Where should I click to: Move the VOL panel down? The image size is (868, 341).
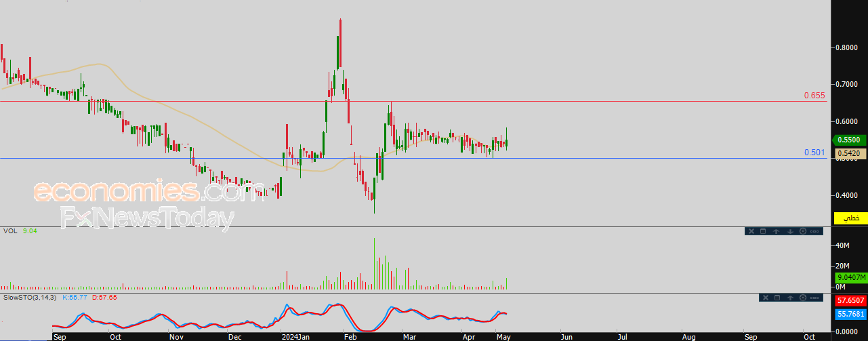pos(789,231)
